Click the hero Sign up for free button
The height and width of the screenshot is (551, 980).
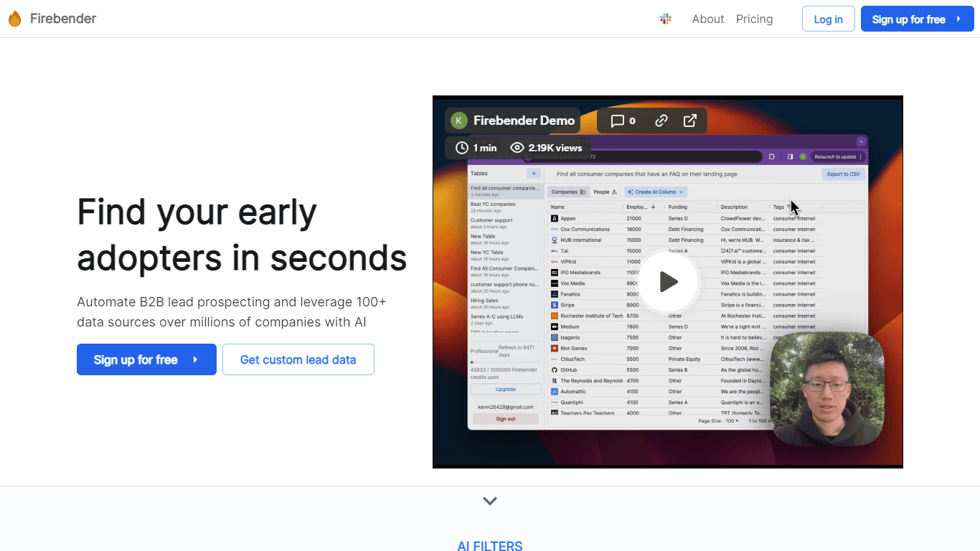pyautogui.click(x=146, y=359)
